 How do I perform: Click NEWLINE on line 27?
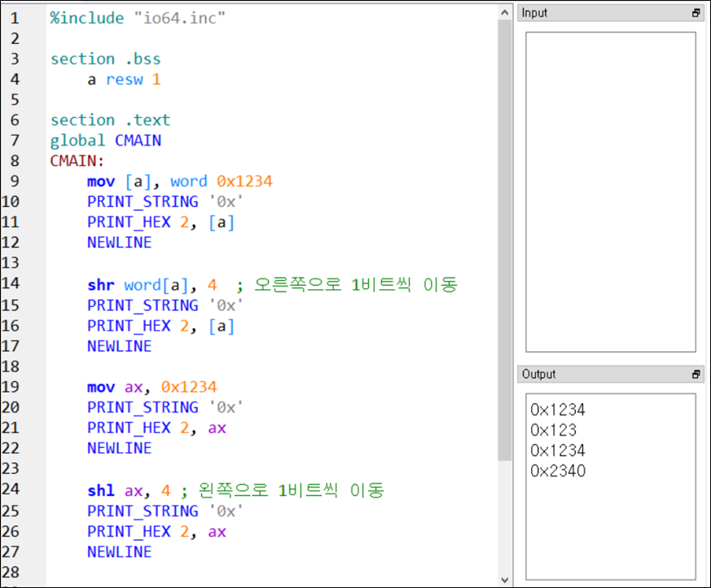click(119, 552)
